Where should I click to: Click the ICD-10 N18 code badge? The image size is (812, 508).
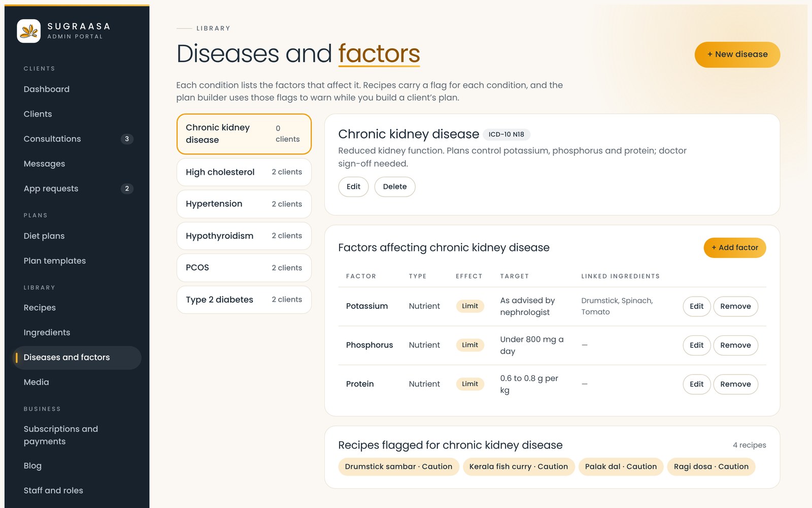point(506,135)
